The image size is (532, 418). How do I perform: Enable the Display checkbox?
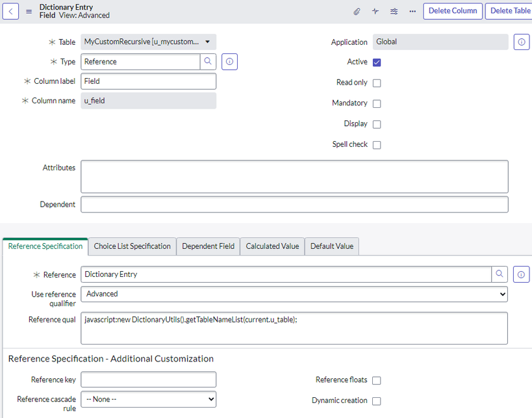(x=377, y=124)
